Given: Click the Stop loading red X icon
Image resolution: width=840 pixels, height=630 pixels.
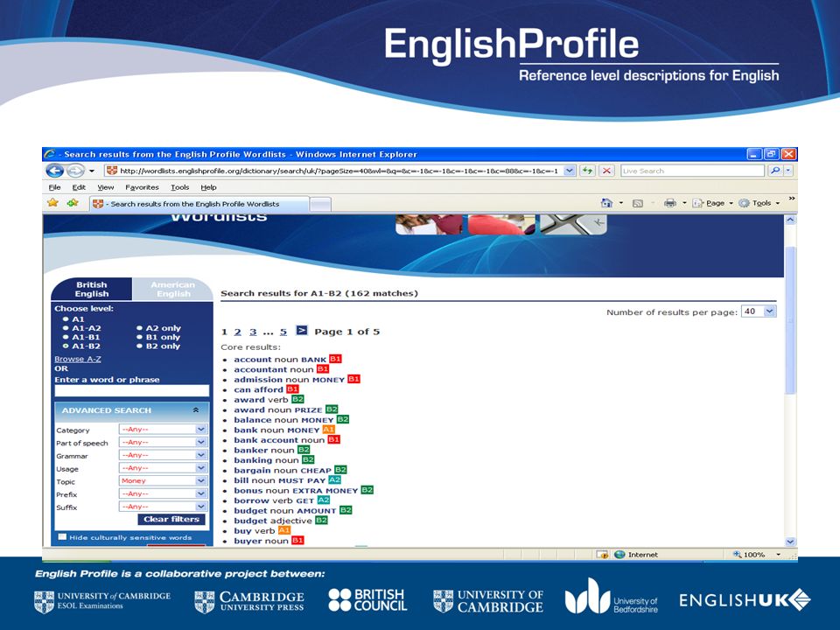Looking at the screenshot, I should pyautogui.click(x=606, y=171).
